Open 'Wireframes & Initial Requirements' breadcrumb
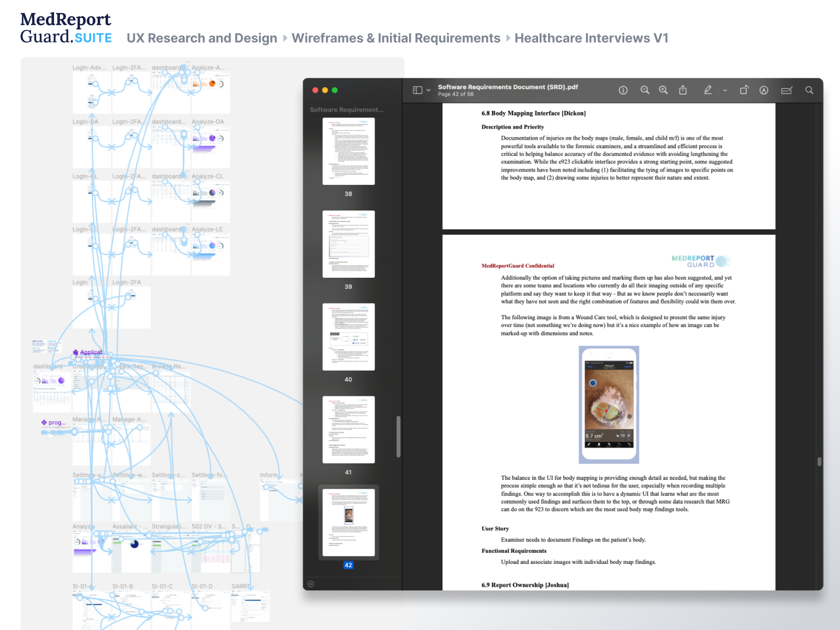This screenshot has height=630, width=840. [x=396, y=38]
